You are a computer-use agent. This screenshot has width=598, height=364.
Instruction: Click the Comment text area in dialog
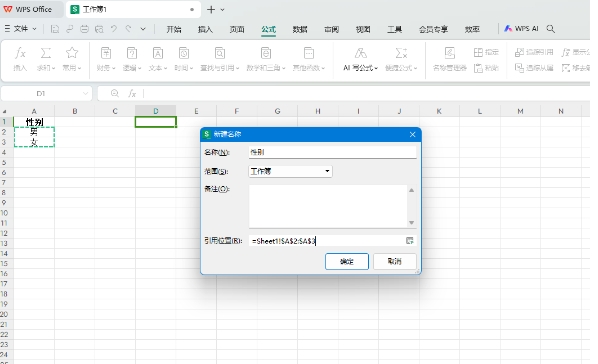pos(328,206)
